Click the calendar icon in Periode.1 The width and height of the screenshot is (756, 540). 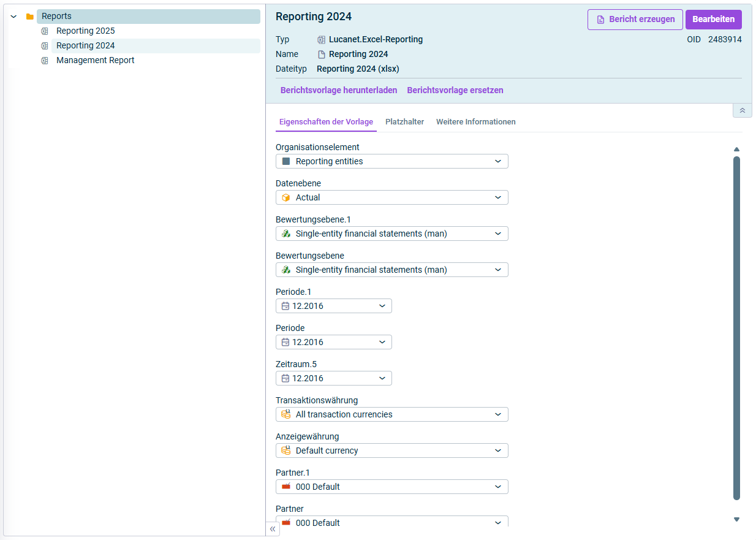coord(285,306)
